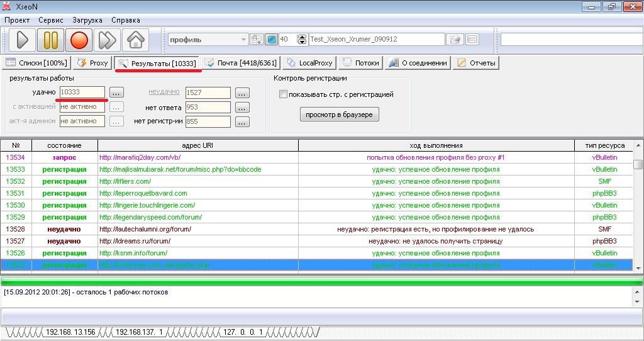
Task: Select row with lautechalumni.org/forum/
Action: pos(317,229)
